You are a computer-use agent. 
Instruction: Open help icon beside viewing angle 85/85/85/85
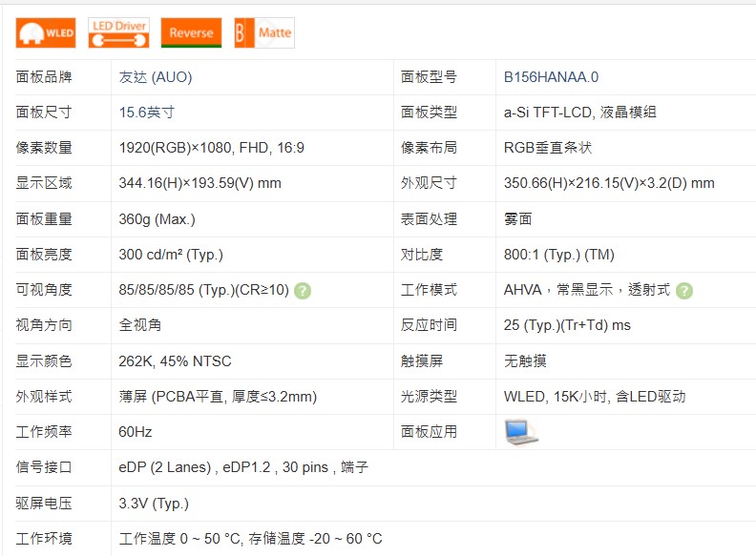tap(303, 290)
